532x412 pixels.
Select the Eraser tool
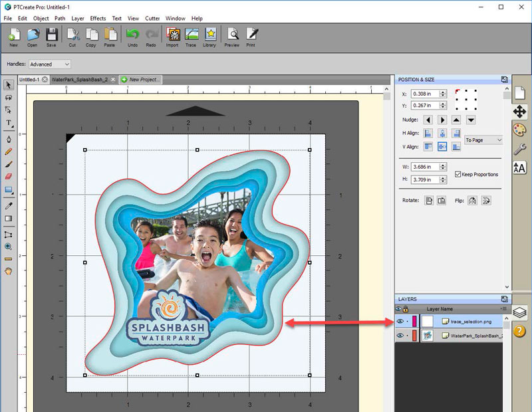[9, 176]
